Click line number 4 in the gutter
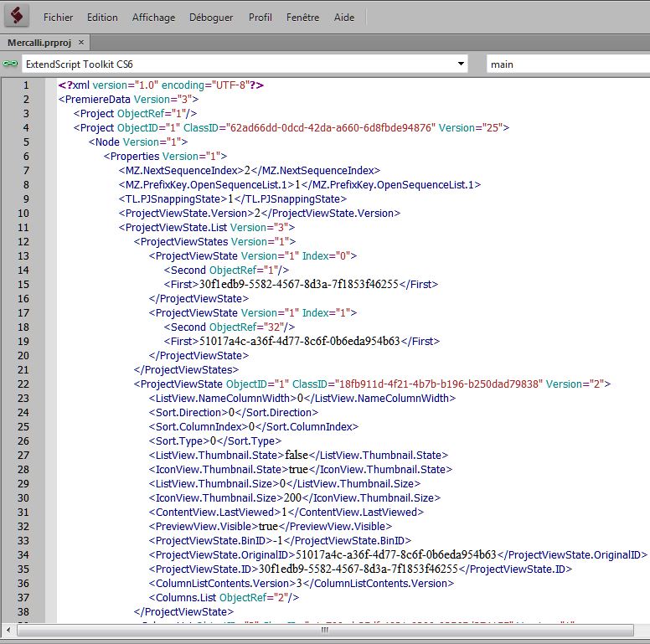 (x=26, y=128)
